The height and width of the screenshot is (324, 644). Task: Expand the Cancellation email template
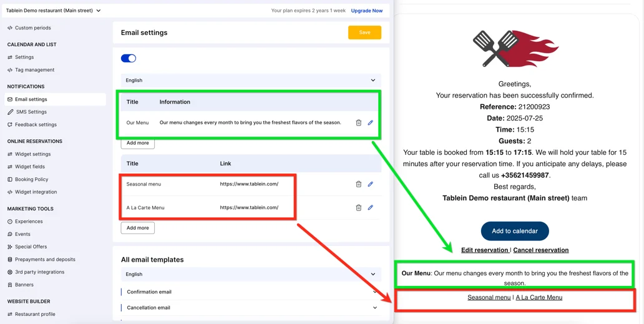251,308
